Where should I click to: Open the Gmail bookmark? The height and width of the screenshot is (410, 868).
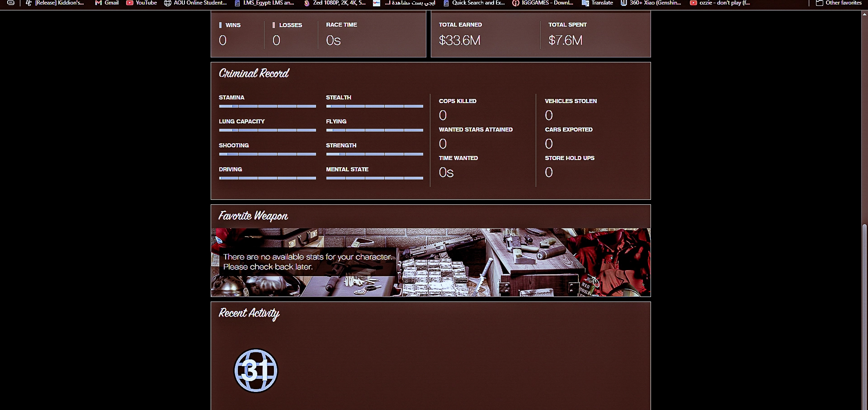tap(107, 3)
